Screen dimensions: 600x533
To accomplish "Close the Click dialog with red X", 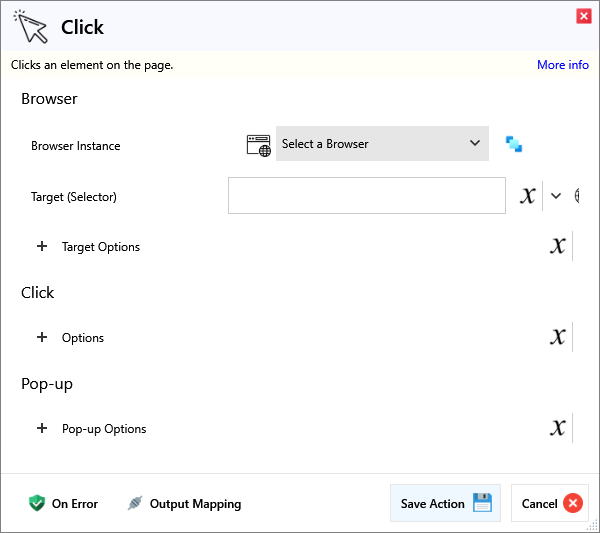I will (x=583, y=16).
